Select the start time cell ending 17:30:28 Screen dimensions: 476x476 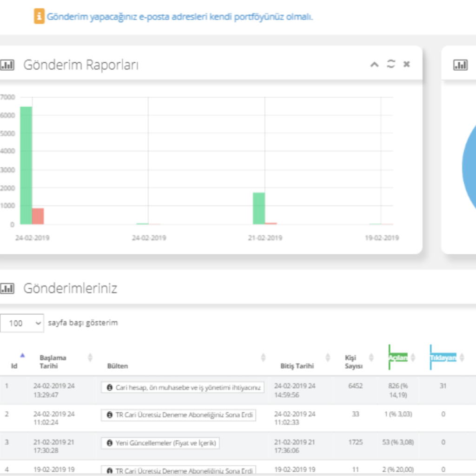click(x=54, y=446)
